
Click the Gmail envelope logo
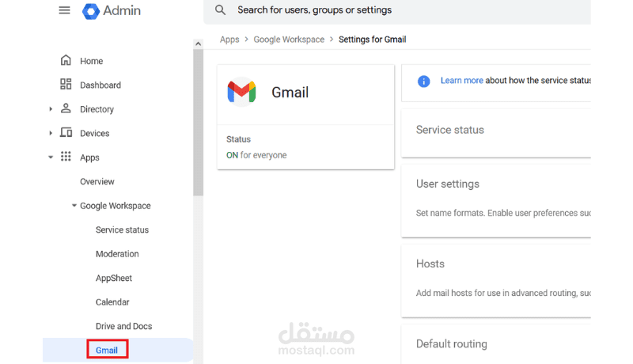click(241, 93)
